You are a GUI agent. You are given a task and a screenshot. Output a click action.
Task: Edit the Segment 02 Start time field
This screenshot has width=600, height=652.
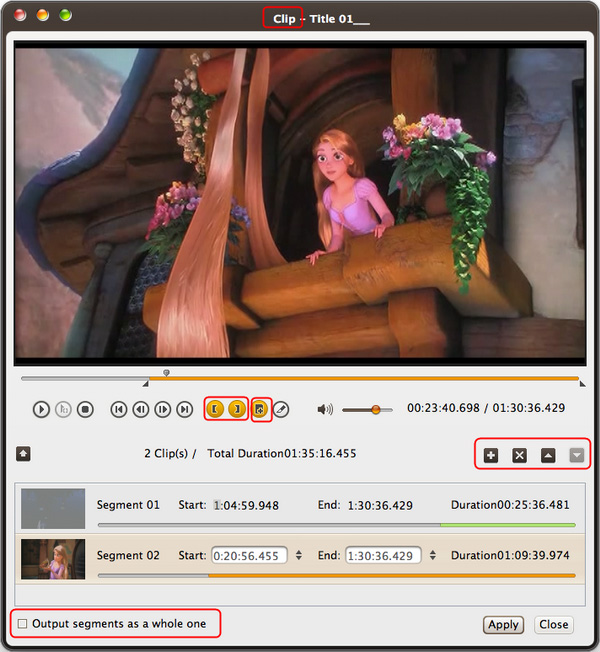tap(249, 556)
